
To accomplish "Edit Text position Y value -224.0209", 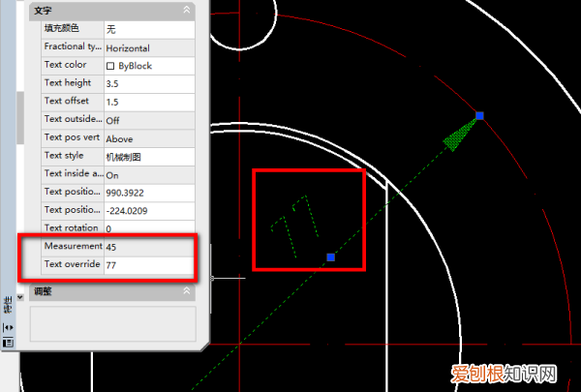I will tap(148, 211).
